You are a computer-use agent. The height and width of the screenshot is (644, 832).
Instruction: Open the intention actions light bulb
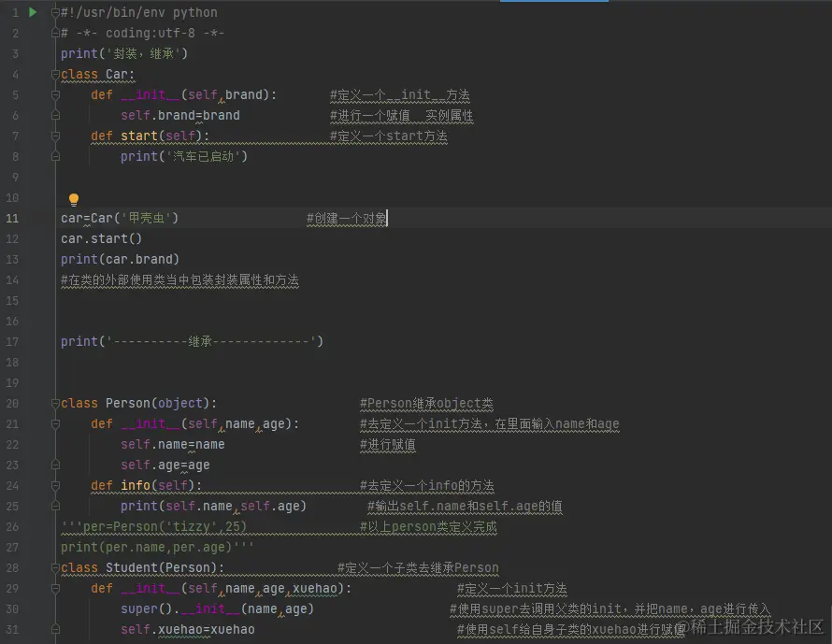pos(73,198)
